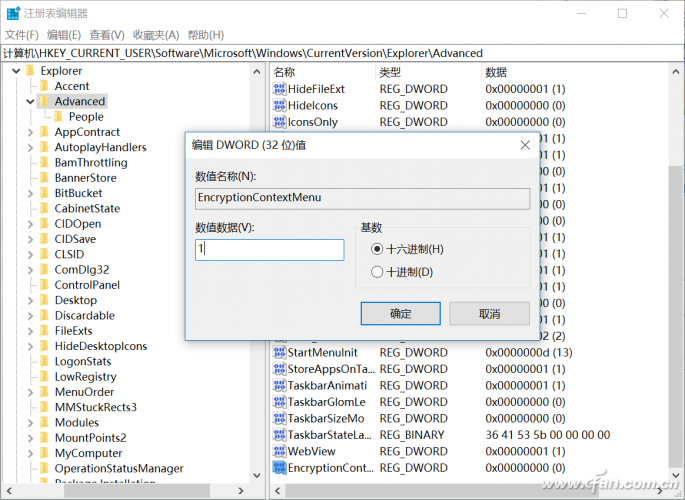Expand the BitBucket tree node
Screen dimensions: 685x500
(x=30, y=193)
